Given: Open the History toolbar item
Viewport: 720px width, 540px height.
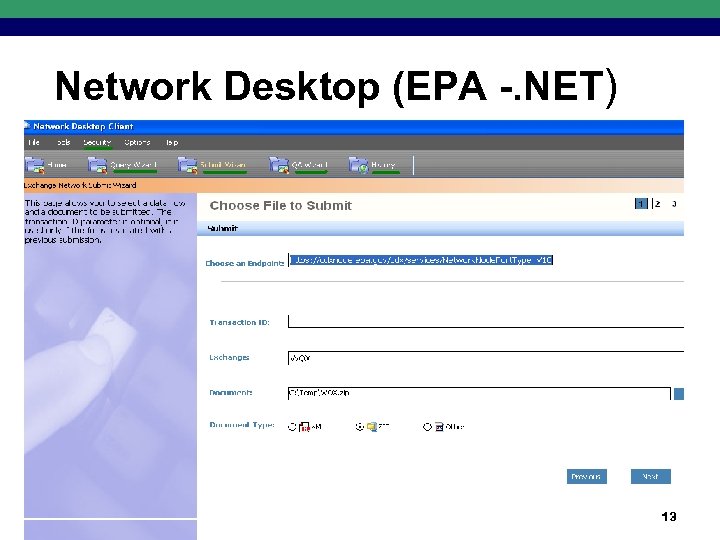Looking at the screenshot, I should (x=372, y=165).
